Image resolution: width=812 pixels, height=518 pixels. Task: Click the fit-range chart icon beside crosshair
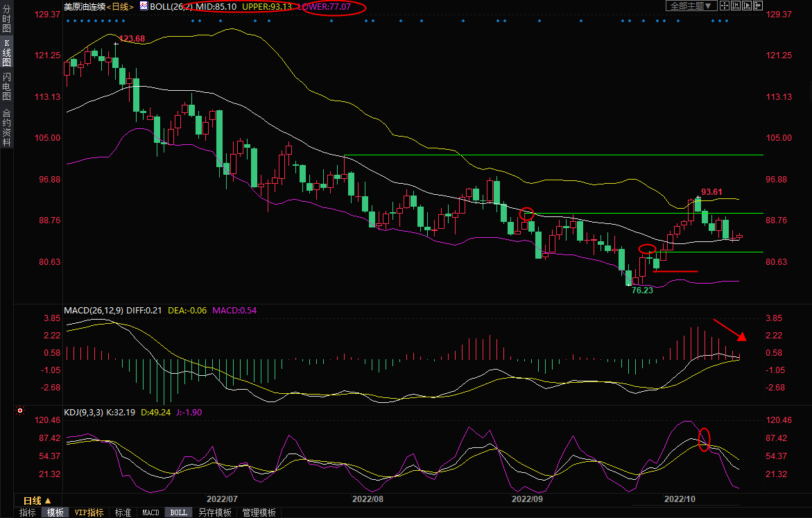click(x=736, y=6)
